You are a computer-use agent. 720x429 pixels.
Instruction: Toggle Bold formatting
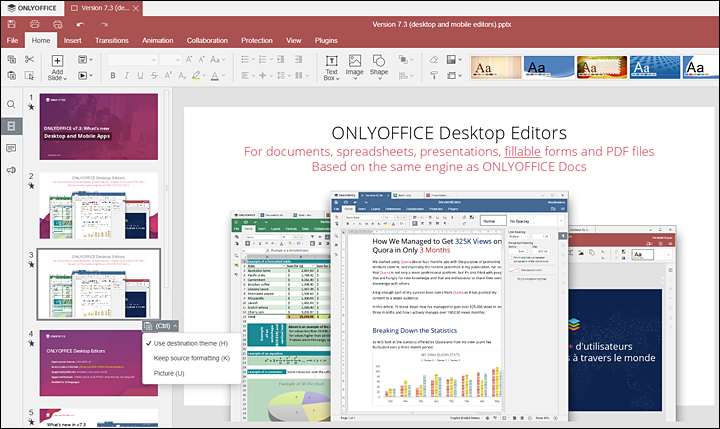point(113,75)
